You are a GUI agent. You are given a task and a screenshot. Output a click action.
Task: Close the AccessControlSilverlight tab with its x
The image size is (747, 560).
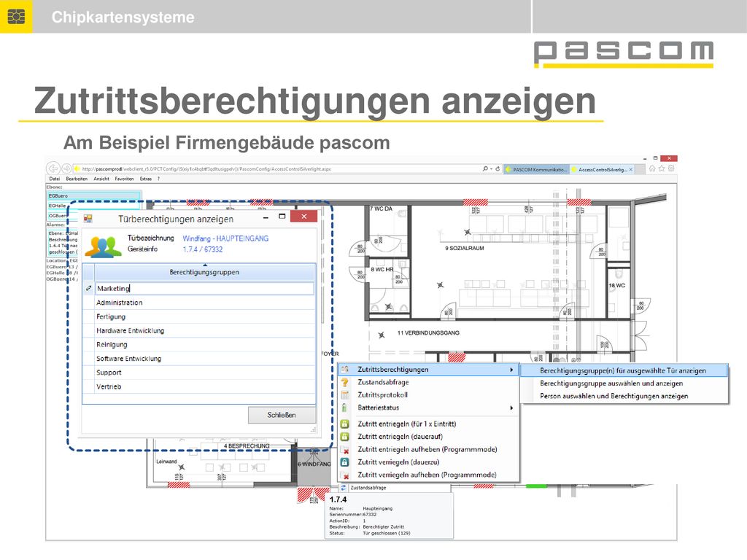coord(631,169)
